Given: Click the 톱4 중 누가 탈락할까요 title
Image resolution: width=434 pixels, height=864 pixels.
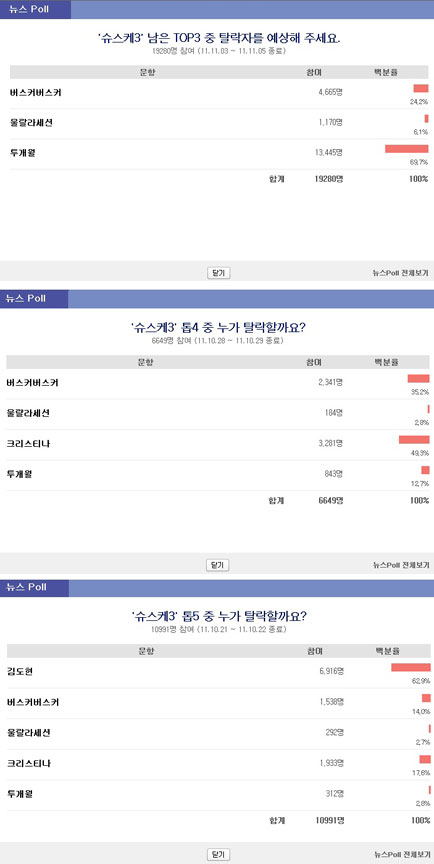Looking at the screenshot, I should [218, 328].
